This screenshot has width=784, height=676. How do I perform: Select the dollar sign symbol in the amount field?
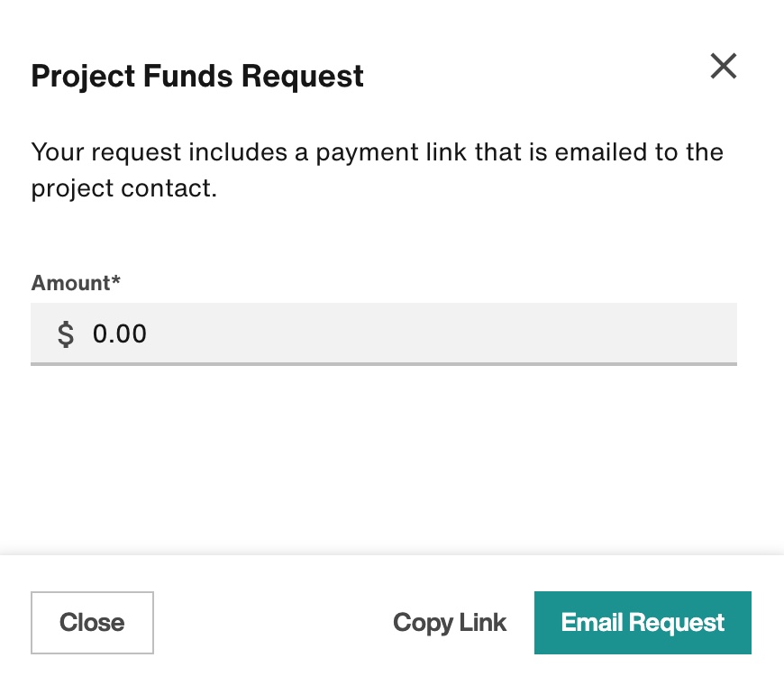click(x=65, y=333)
